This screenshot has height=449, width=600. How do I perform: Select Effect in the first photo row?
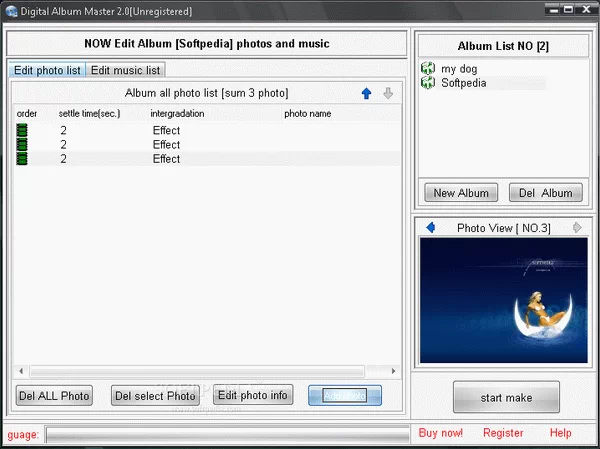(x=166, y=131)
